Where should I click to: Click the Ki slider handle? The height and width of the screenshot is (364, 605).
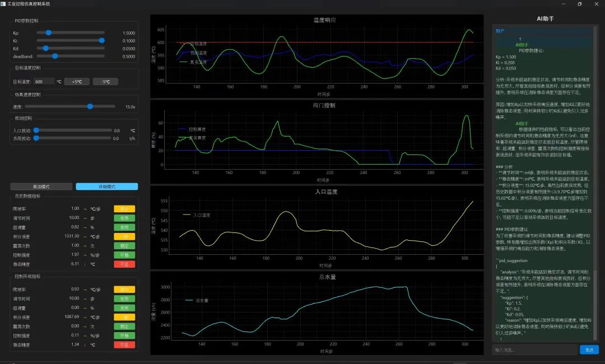point(101,40)
